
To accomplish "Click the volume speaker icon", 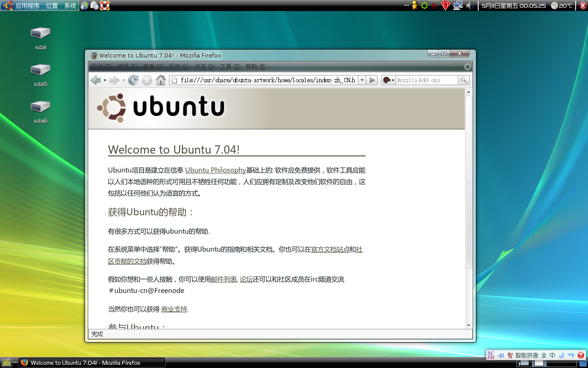I will 470,6.
